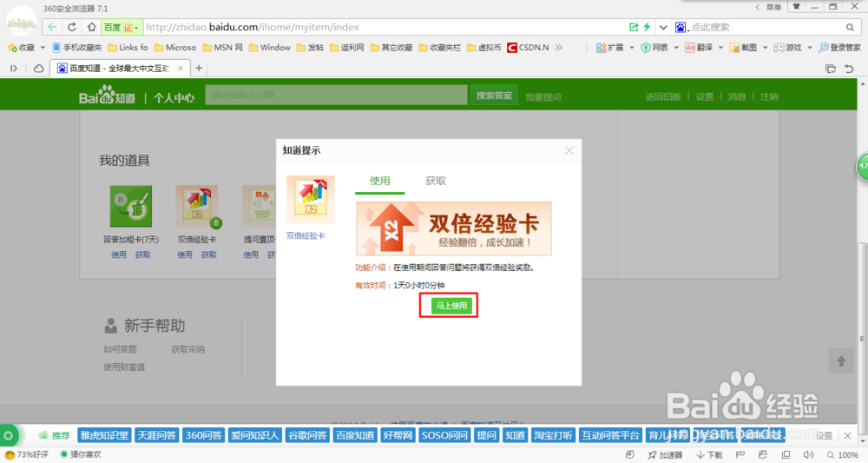The image size is (868, 463).
Task: Open the 返回旧版 link
Action: [x=662, y=96]
